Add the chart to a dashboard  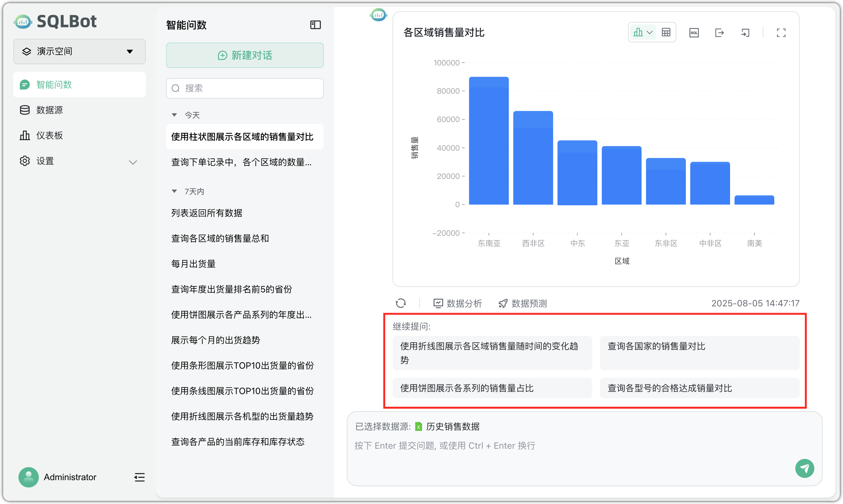[x=745, y=33]
